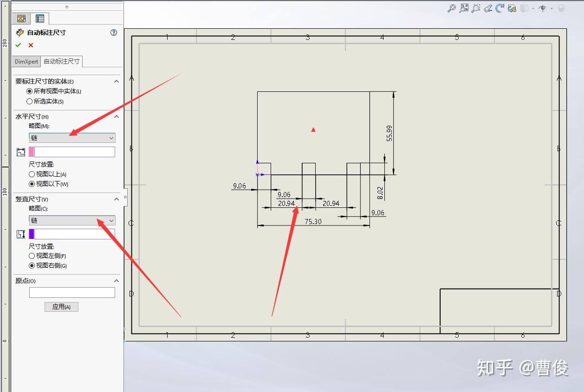Click the Zoom to Area magnifier icon
Screen dimensions: 584x392
tap(475, 8)
